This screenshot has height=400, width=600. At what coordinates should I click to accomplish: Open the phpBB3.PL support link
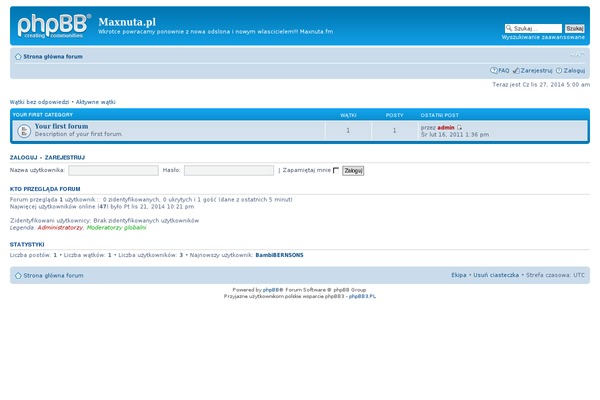[x=362, y=296]
